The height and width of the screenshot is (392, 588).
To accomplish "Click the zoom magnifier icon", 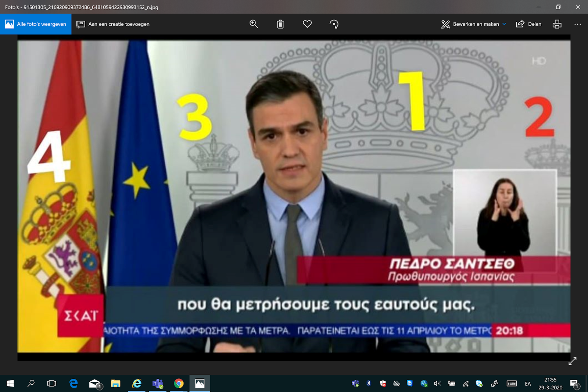I will pyautogui.click(x=254, y=24).
